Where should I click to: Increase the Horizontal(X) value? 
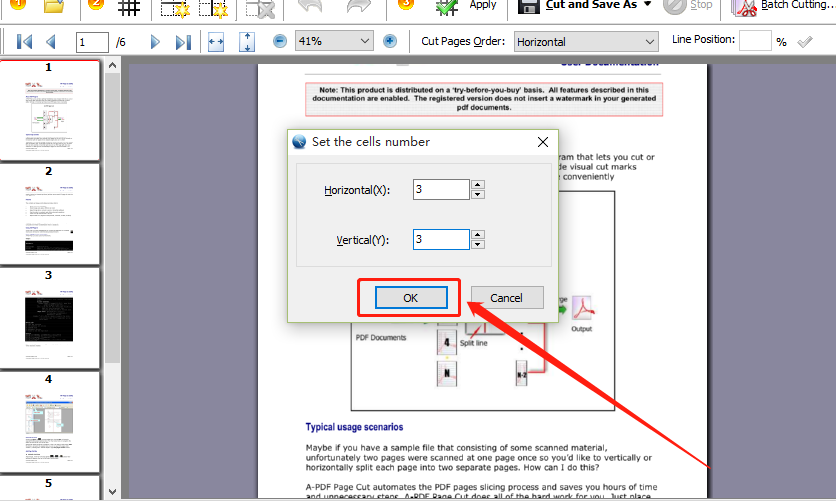[478, 184]
